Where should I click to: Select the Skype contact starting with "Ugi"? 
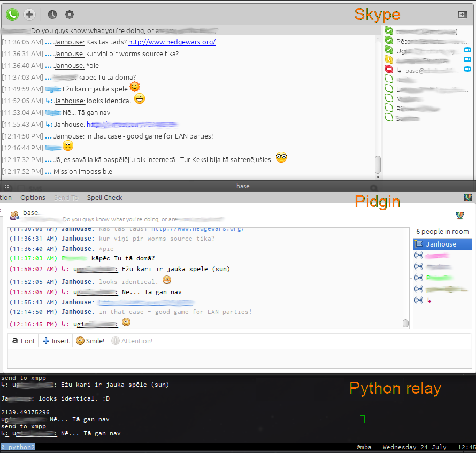[x=428, y=51]
